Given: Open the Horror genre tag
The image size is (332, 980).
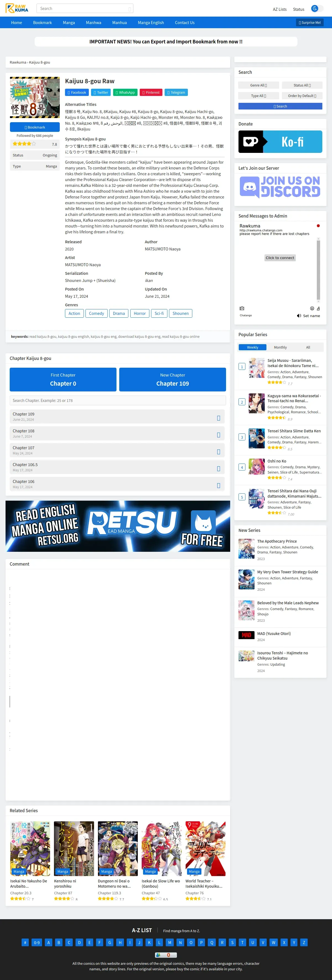Looking at the screenshot, I should (140, 313).
